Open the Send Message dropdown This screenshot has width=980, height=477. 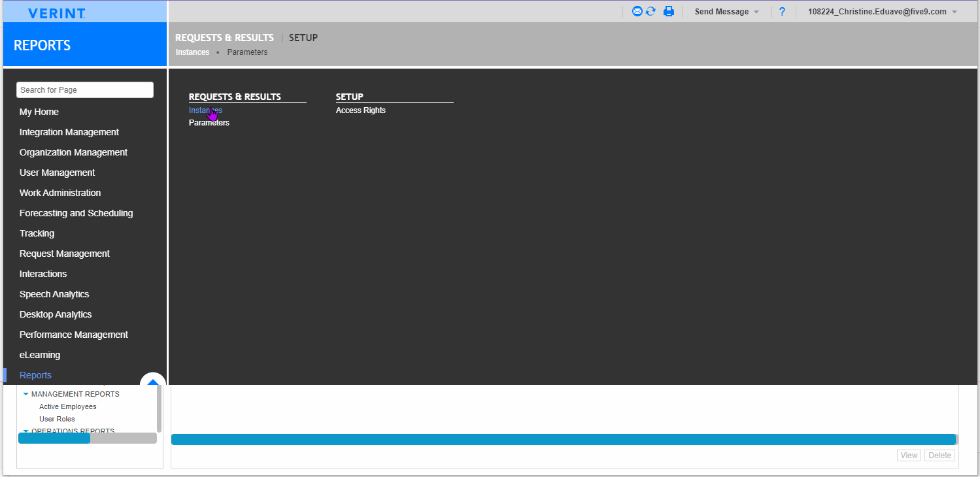727,12
